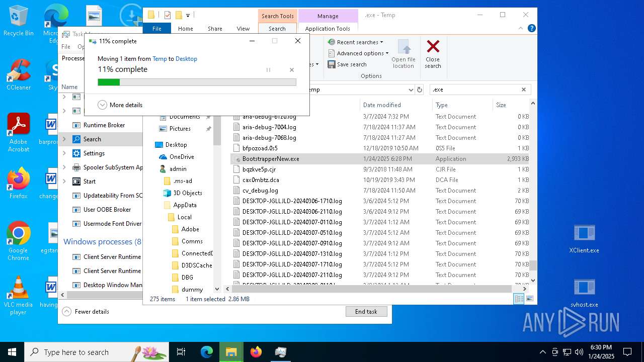This screenshot has width=644, height=362.
Task: Open Recent searches dropdown
Action: [x=355, y=42]
